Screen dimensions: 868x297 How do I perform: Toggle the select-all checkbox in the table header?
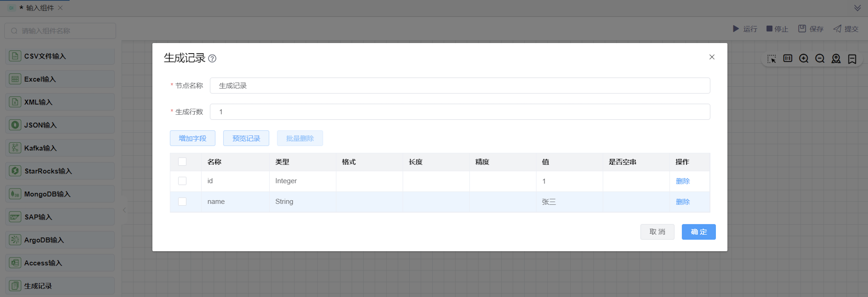point(182,162)
